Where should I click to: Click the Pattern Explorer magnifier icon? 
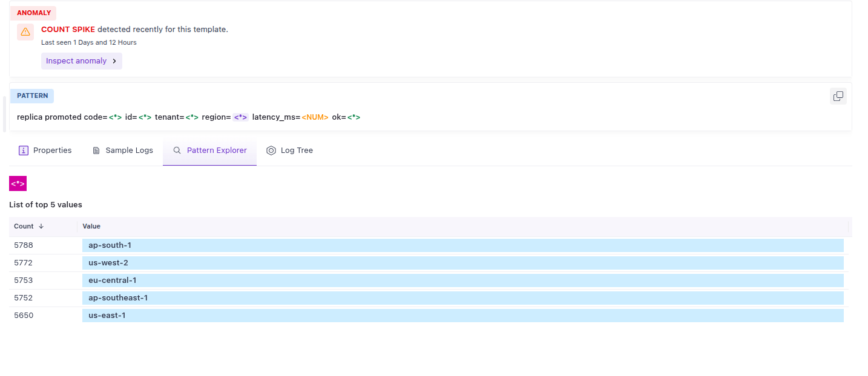(x=177, y=151)
